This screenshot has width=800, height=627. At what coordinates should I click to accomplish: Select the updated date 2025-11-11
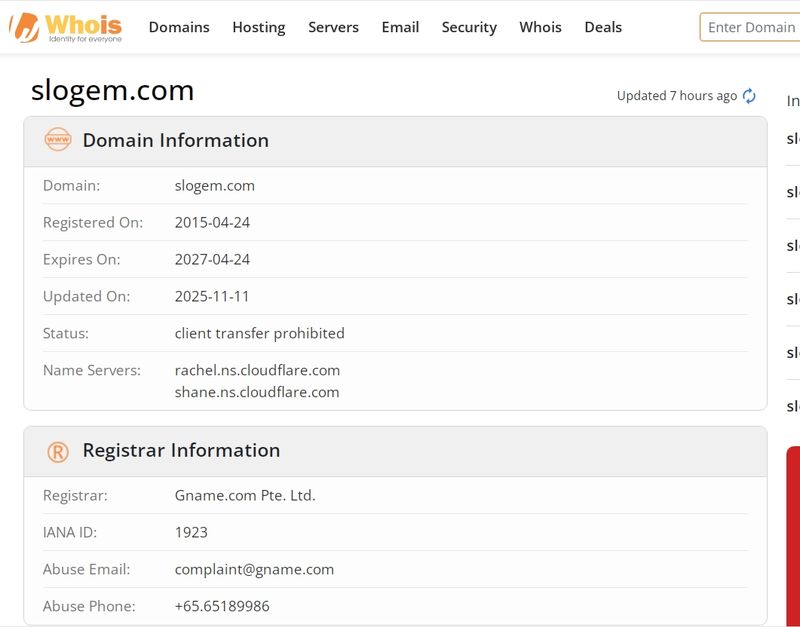tap(212, 296)
